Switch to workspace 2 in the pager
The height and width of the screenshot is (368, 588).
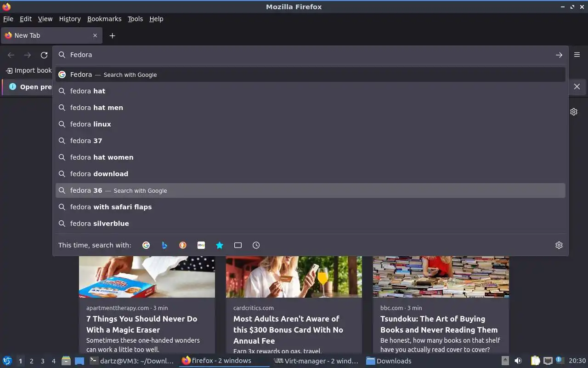point(31,361)
